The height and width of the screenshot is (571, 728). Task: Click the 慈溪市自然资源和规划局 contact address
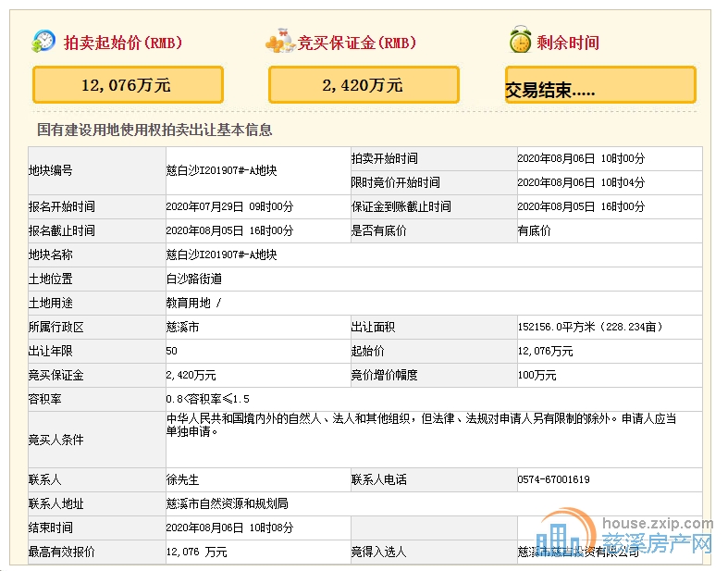[x=227, y=504]
